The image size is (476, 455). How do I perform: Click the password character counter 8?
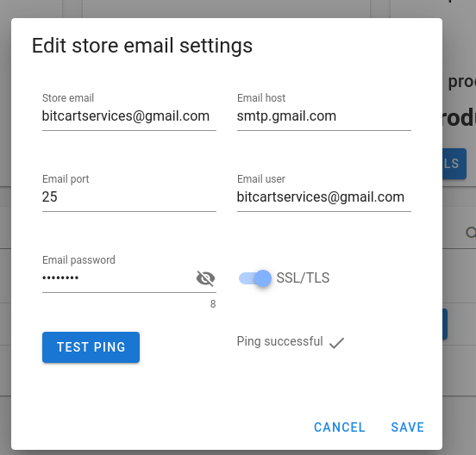point(213,304)
